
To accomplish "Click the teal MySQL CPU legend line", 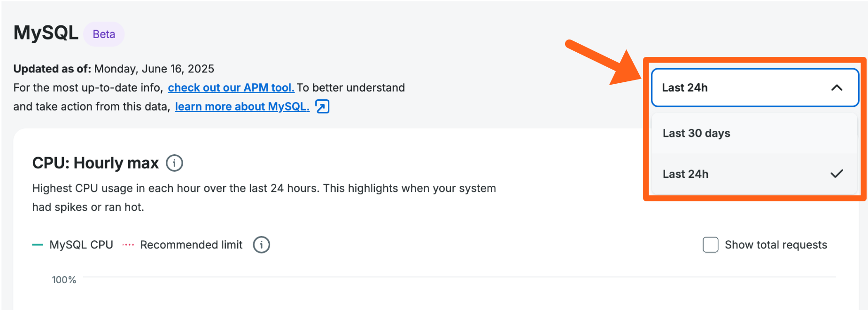I will [38, 245].
